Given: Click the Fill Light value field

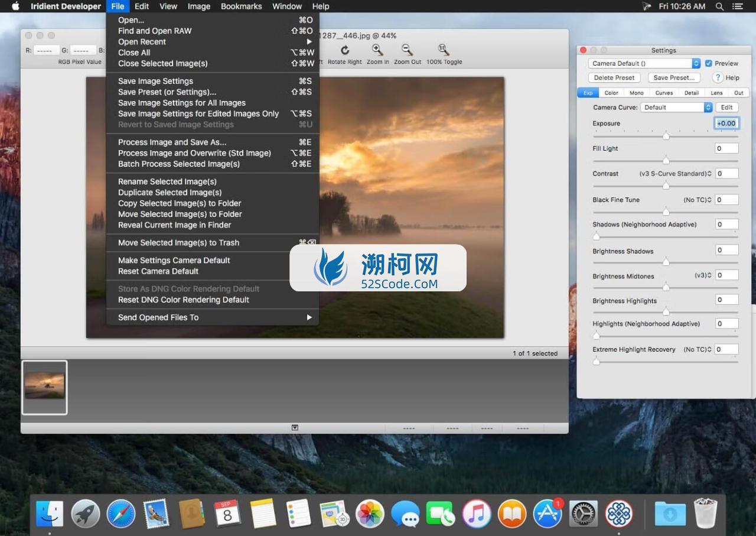Looking at the screenshot, I should click(x=726, y=148).
